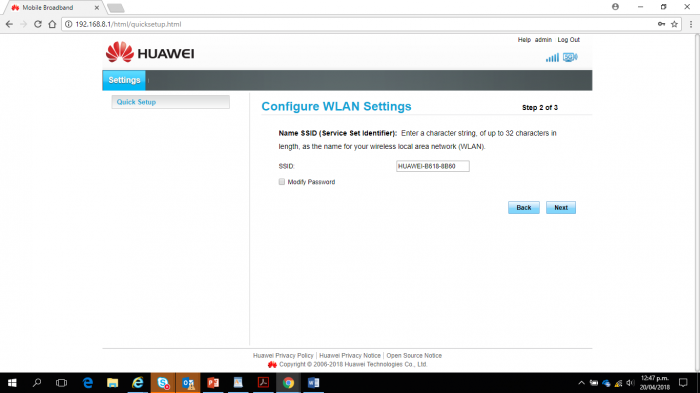
Task: Enable the Modify Password checkbox
Action: (x=282, y=182)
